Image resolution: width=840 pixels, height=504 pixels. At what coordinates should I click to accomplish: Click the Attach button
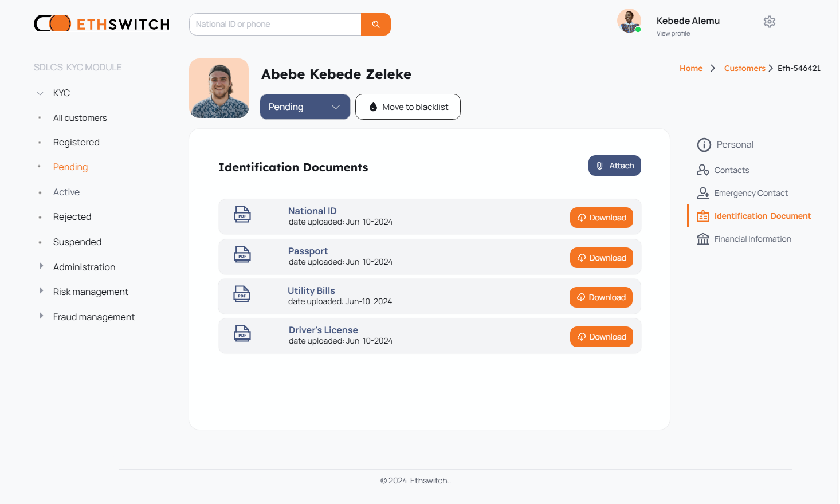click(615, 166)
